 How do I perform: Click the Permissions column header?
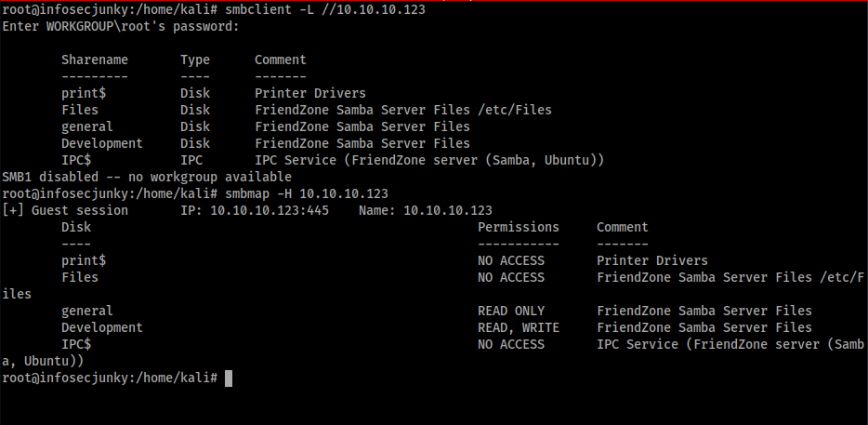[x=519, y=227]
